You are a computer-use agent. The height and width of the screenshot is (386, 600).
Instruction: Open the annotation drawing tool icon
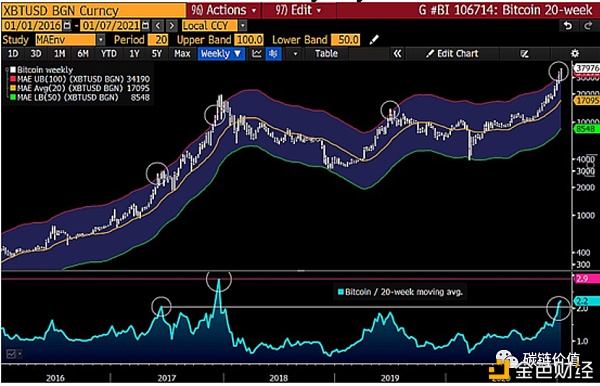click(524, 54)
